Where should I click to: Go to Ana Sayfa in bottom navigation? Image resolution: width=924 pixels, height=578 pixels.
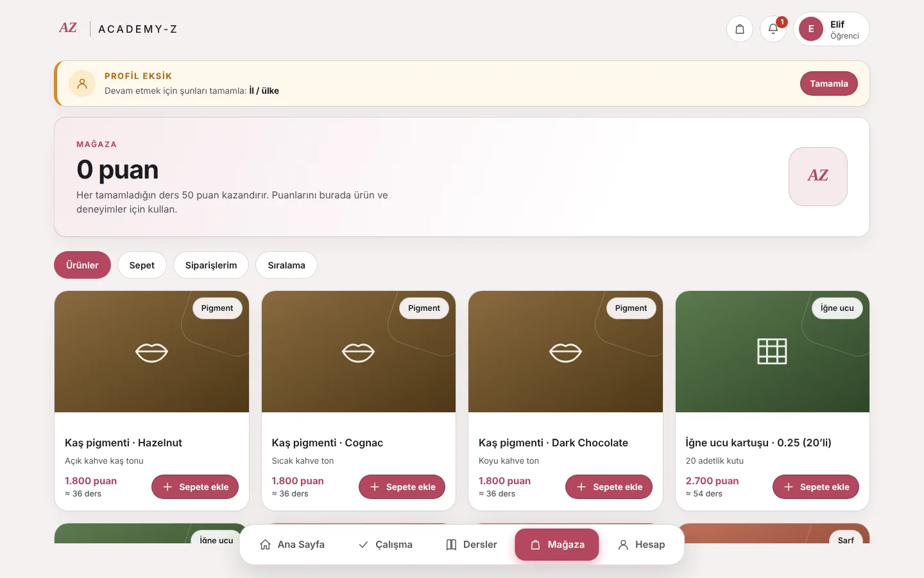point(292,545)
